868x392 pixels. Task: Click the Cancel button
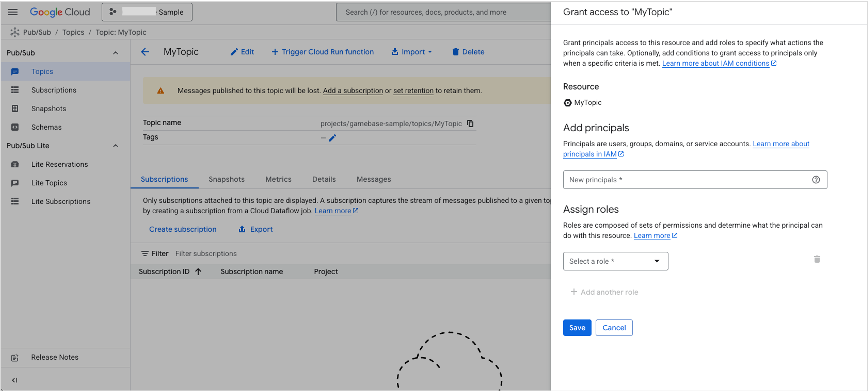tap(614, 328)
